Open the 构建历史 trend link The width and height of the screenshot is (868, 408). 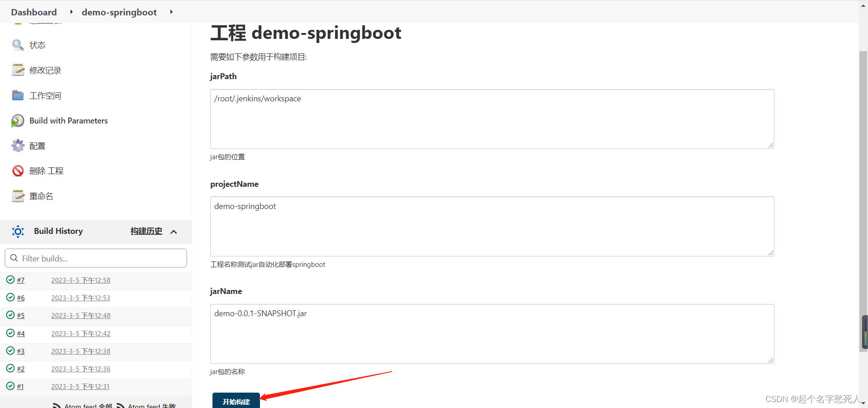tap(146, 231)
